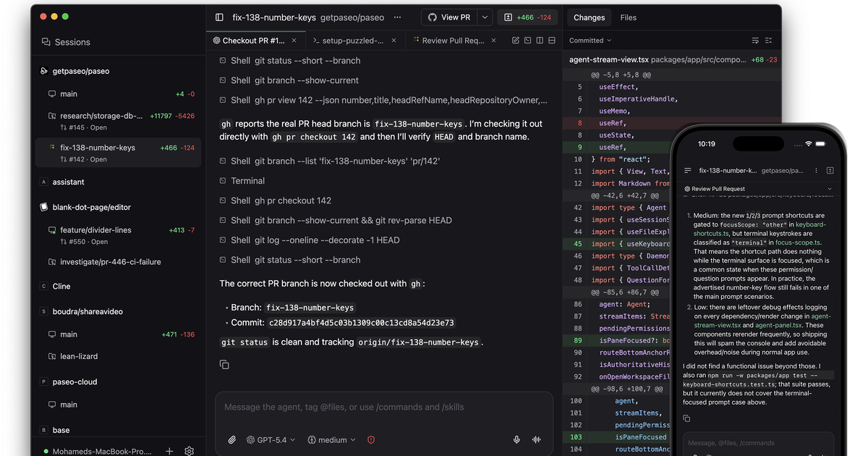The width and height of the screenshot is (868, 456).
Task: Focus the Message the agent input field
Action: click(x=384, y=407)
